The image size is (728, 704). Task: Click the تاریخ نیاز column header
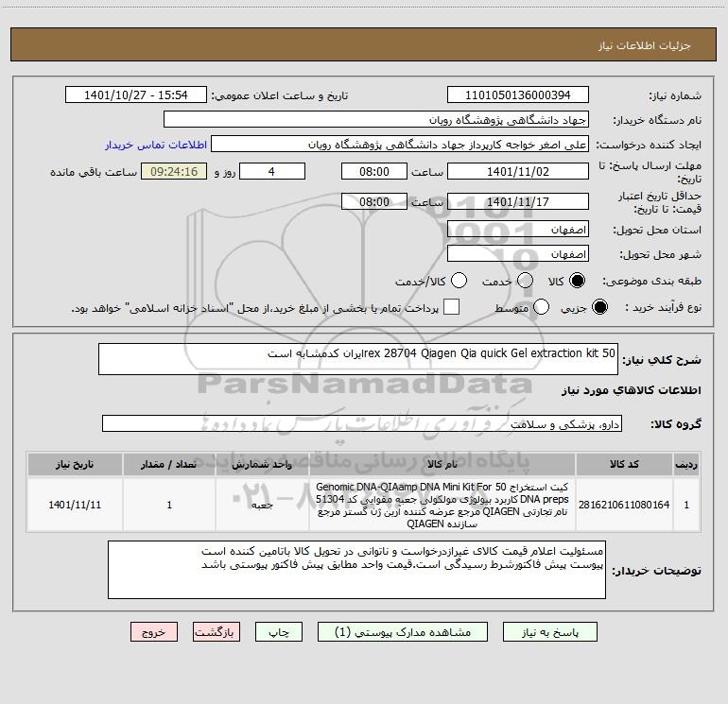(x=75, y=464)
